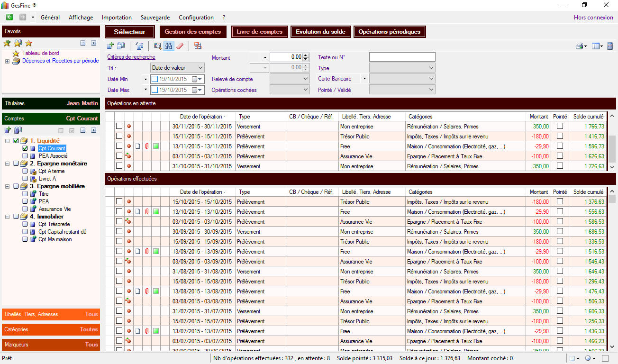Click the red paperclip attachment on 13/11/2015 row
Image resolution: width=618 pixels, height=364 pixels.
(x=147, y=146)
